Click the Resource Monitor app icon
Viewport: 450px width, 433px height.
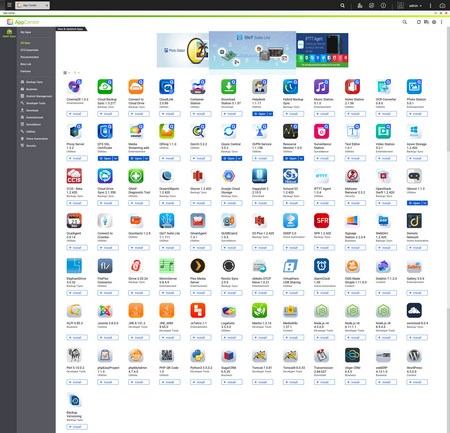pos(290,131)
